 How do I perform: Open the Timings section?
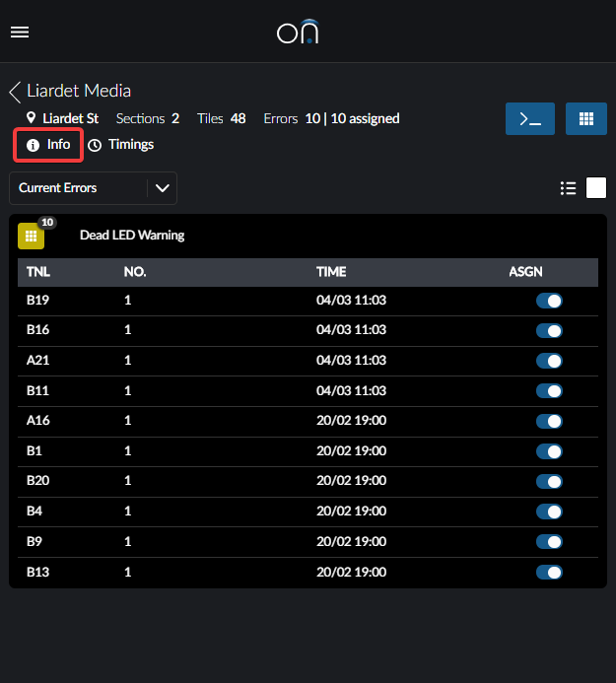[x=120, y=145]
